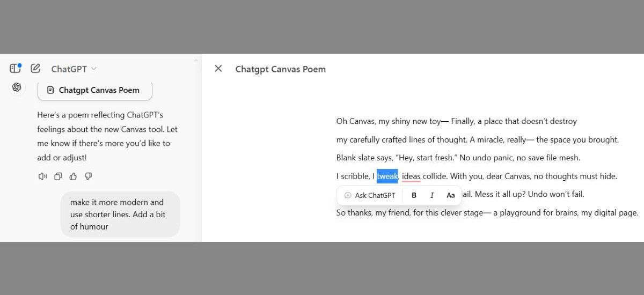Image resolution: width=644 pixels, height=295 pixels.
Task: Expand the ChatGPT model dropdown
Action: [x=74, y=69]
